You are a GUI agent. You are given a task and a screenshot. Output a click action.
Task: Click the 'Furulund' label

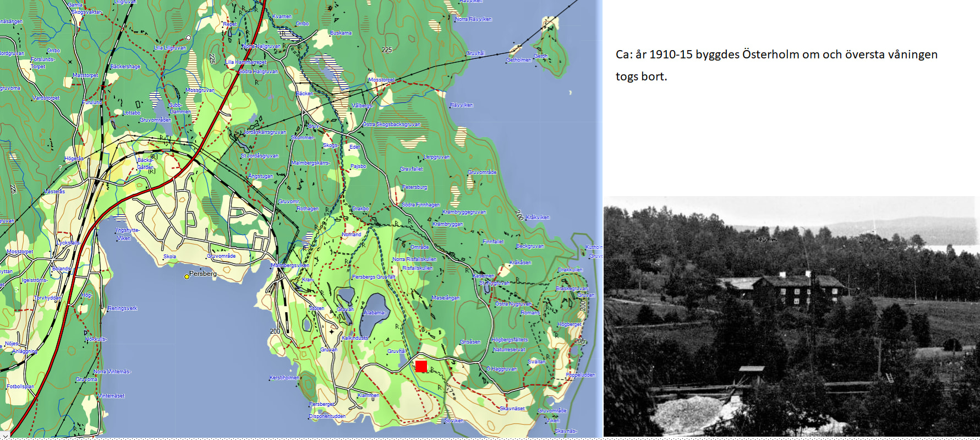pos(92,102)
